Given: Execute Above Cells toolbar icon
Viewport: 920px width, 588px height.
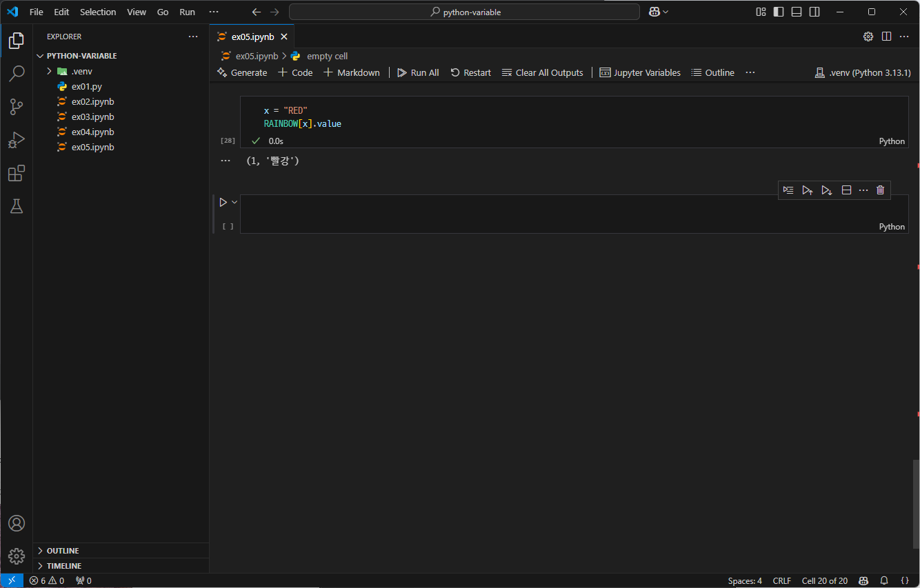Looking at the screenshot, I should 807,190.
